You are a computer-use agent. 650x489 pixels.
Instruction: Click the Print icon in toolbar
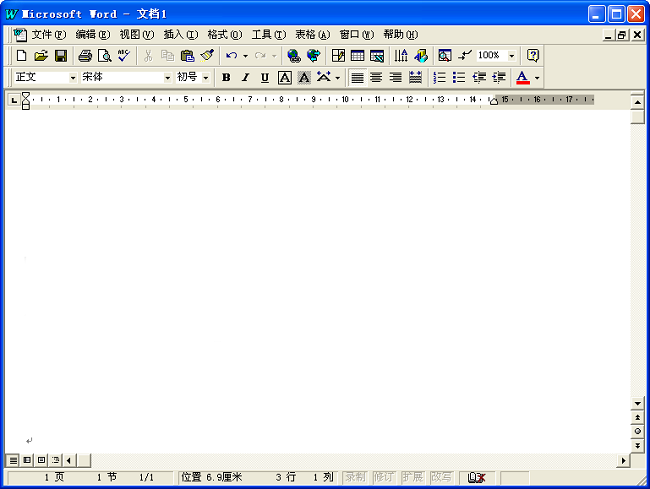(85, 56)
